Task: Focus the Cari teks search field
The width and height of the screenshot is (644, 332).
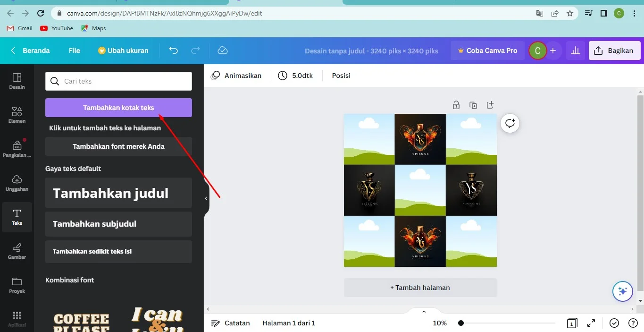Action: pyautogui.click(x=118, y=81)
